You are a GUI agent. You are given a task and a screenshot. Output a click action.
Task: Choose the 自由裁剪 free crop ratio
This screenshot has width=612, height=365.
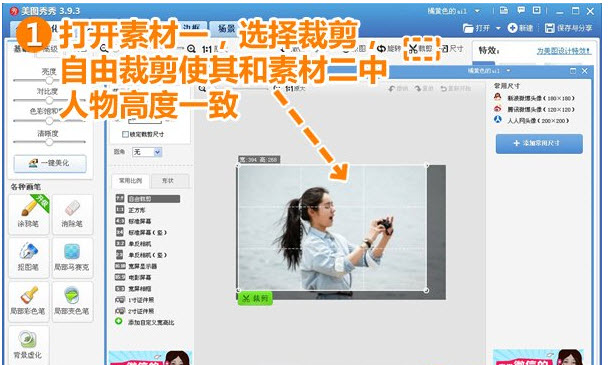pyautogui.click(x=148, y=199)
